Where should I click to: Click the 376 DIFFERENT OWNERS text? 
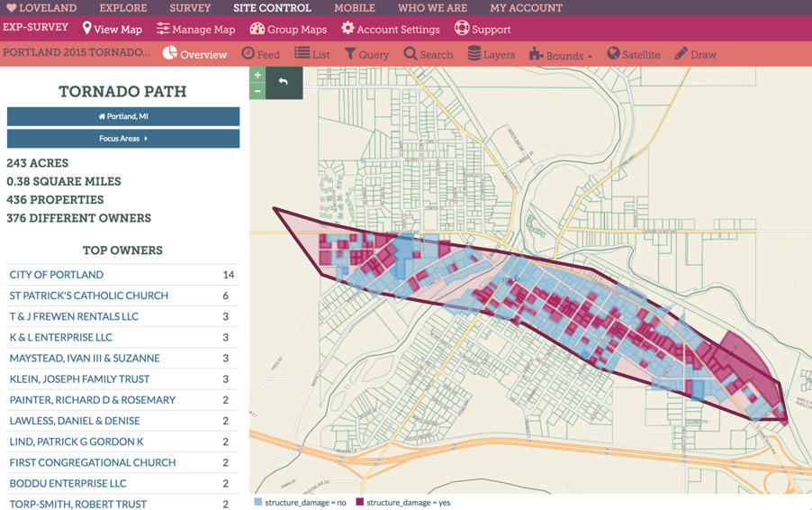(x=78, y=218)
